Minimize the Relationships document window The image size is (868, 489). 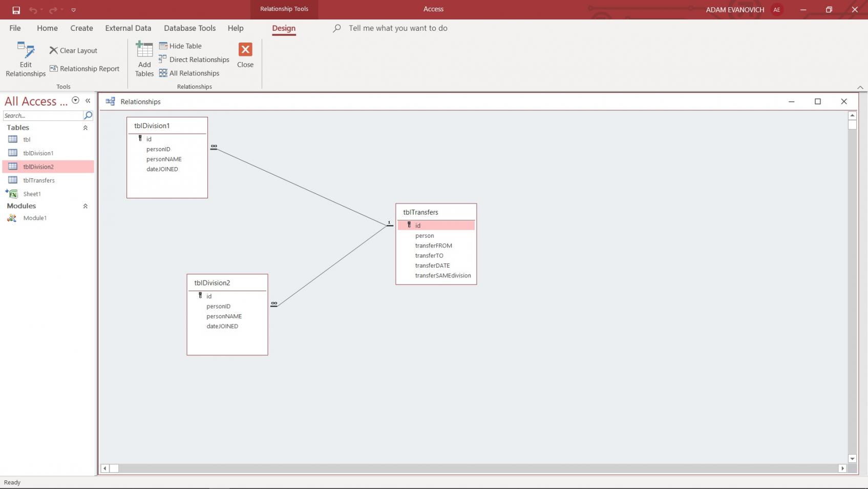[791, 101]
